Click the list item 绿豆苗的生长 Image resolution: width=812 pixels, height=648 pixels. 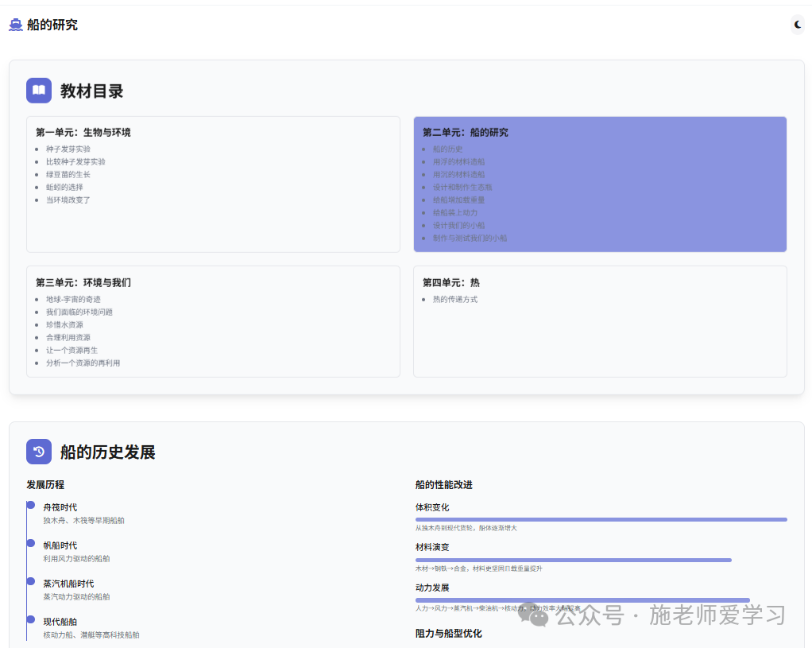68,175
